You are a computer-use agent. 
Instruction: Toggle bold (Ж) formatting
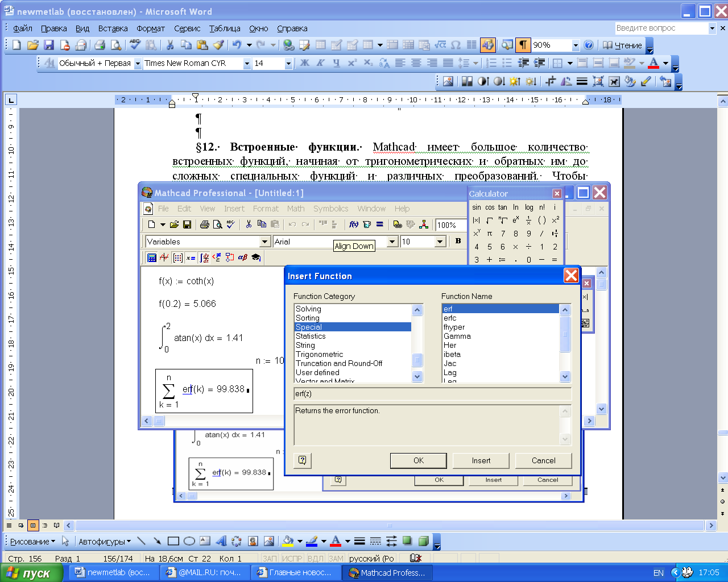(304, 63)
